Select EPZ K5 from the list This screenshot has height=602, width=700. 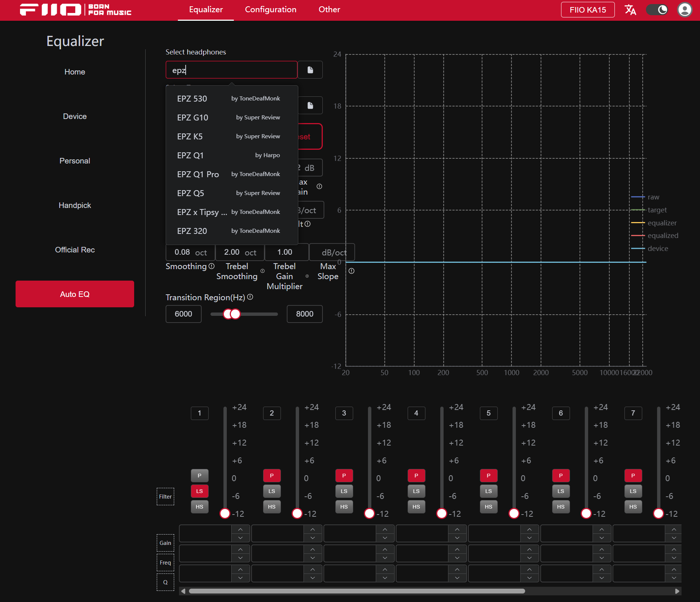(x=232, y=136)
